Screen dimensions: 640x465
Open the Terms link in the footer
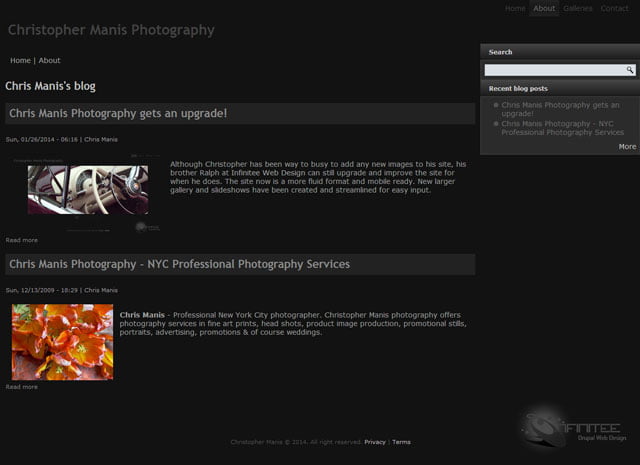pyautogui.click(x=401, y=442)
